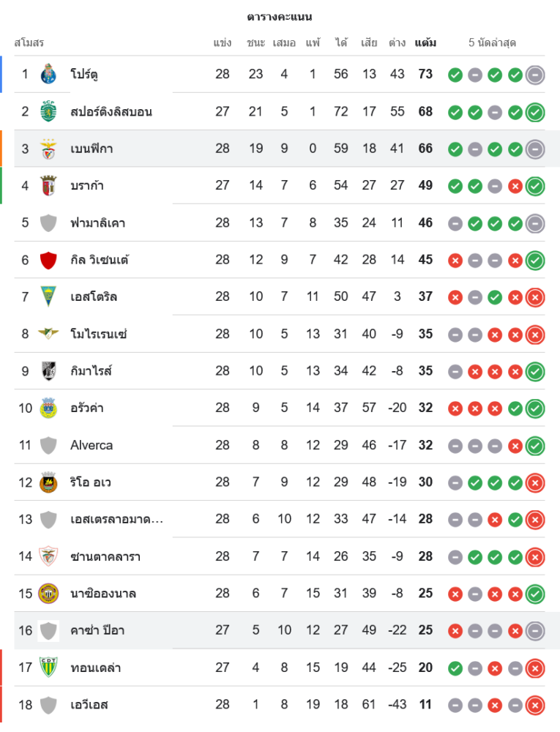The image size is (560, 732).
Task: Click the Tondela CDT crest icon
Action: point(48,667)
